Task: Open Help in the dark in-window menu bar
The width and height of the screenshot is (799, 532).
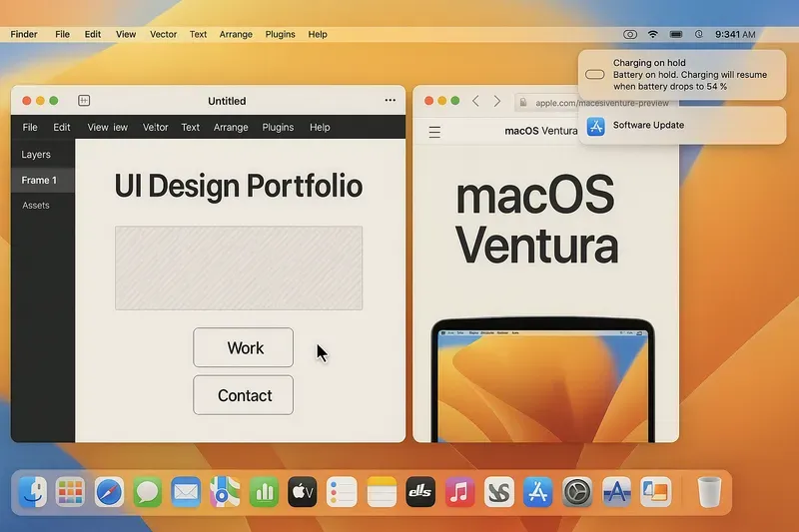Action: tap(320, 128)
